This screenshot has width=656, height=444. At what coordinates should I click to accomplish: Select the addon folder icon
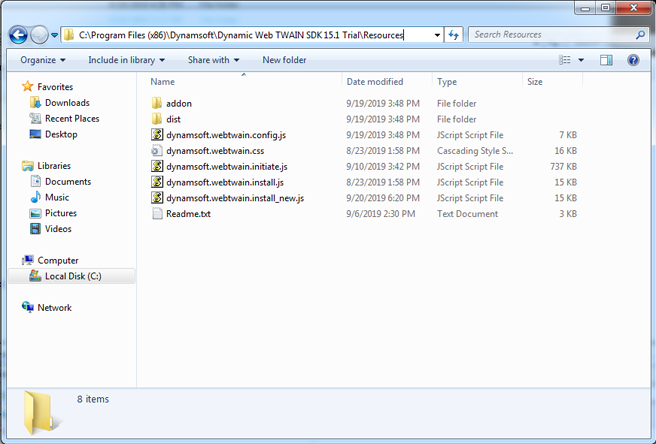[157, 103]
